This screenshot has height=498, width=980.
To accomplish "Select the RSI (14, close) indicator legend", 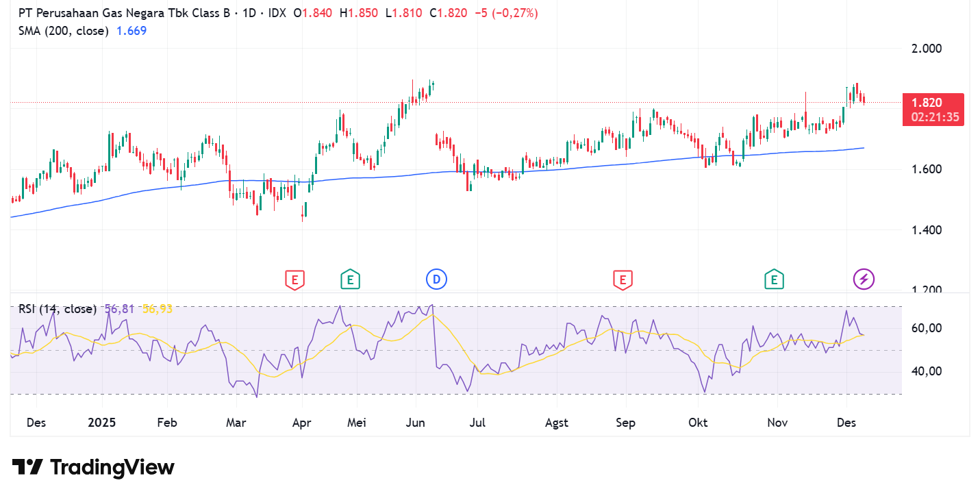I will click(x=58, y=309).
